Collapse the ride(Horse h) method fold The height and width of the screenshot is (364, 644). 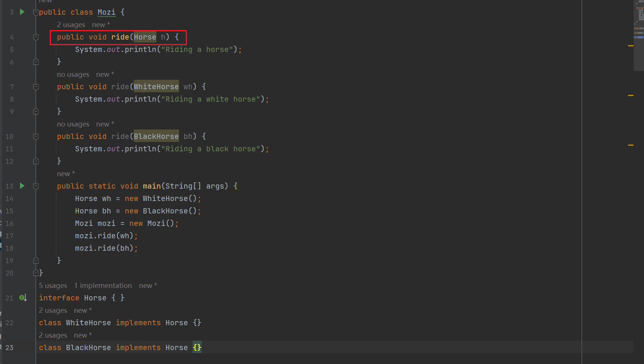point(36,37)
